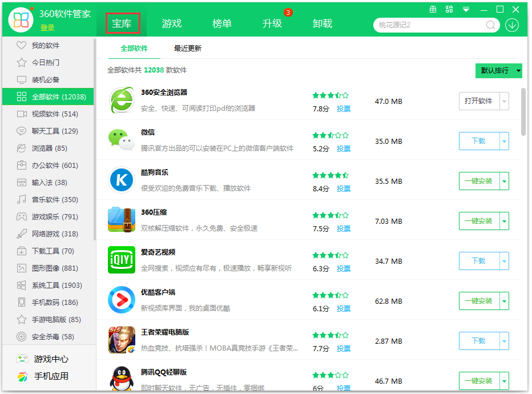Open 游戏中心 at sidebar bottom
Screen dimensions: 532x394
[43, 359]
